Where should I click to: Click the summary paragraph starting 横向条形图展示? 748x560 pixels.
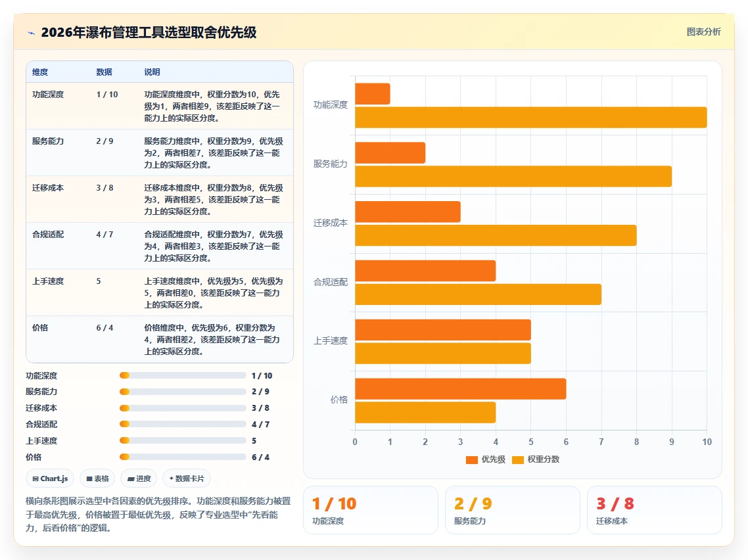pos(158,515)
